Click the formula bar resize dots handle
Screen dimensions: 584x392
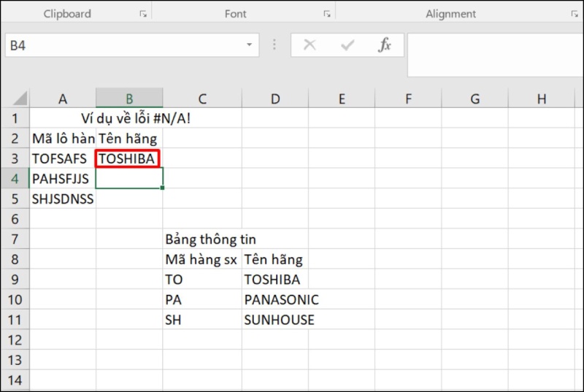276,45
